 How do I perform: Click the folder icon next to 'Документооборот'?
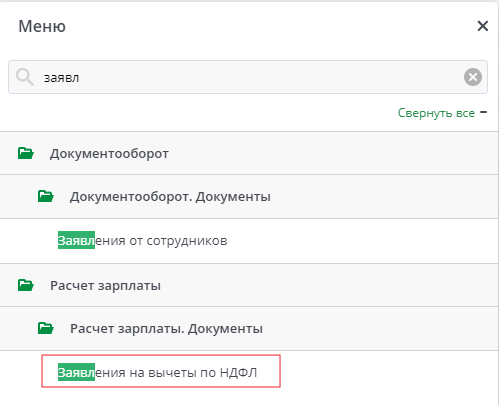coord(26,153)
